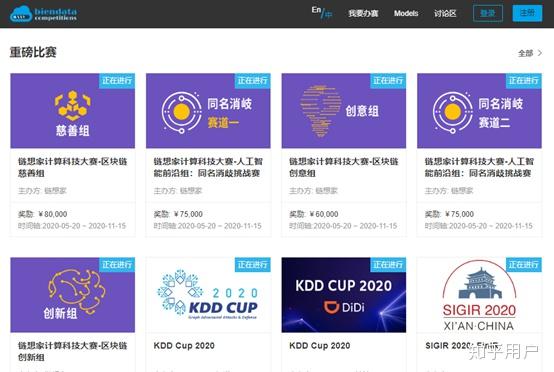Click 正在进行 badge on DiDi KDD card

(x=388, y=265)
